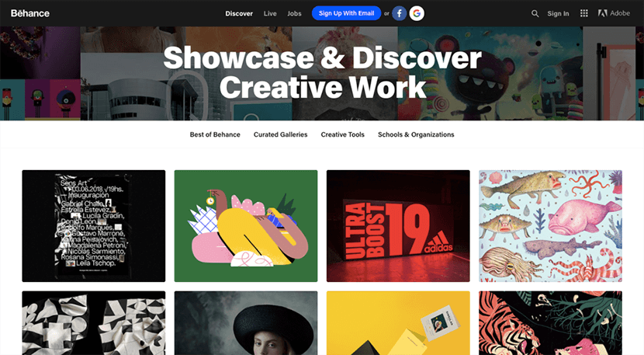Open the woman in black hat portrait
The width and height of the screenshot is (644, 355).
pos(246,323)
